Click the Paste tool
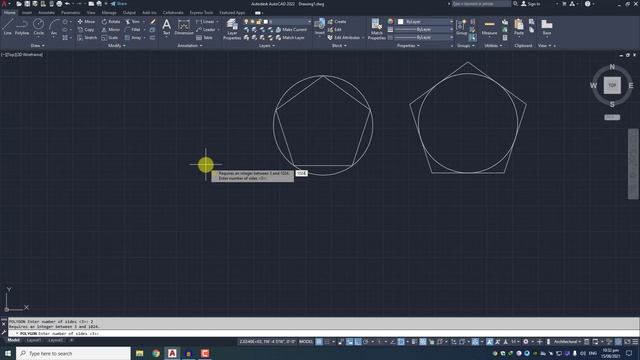 point(519,27)
